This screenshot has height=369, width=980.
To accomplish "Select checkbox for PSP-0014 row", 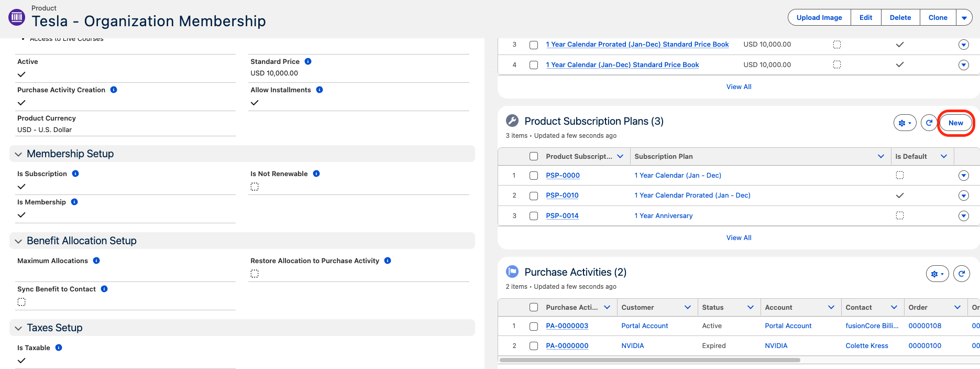I will pyautogui.click(x=534, y=216).
